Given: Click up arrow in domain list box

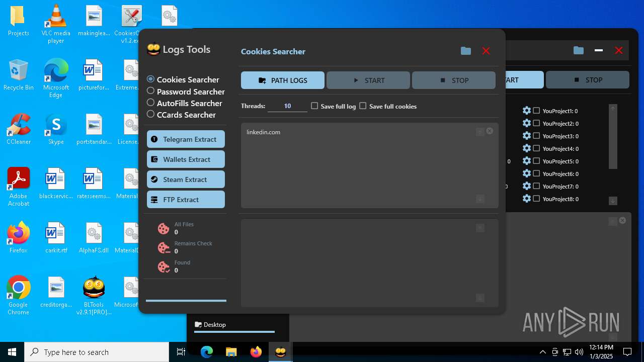Looking at the screenshot, I should pos(480,132).
